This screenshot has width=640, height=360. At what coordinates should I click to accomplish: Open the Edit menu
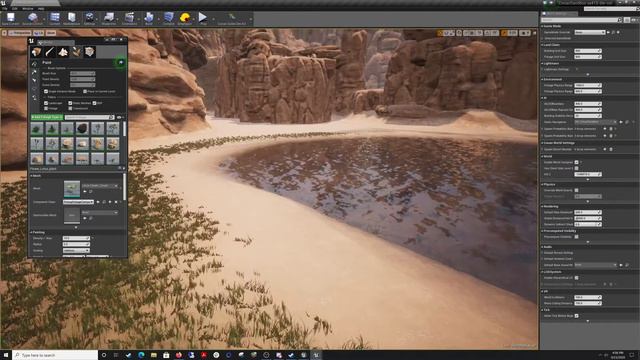[x=15, y=8]
